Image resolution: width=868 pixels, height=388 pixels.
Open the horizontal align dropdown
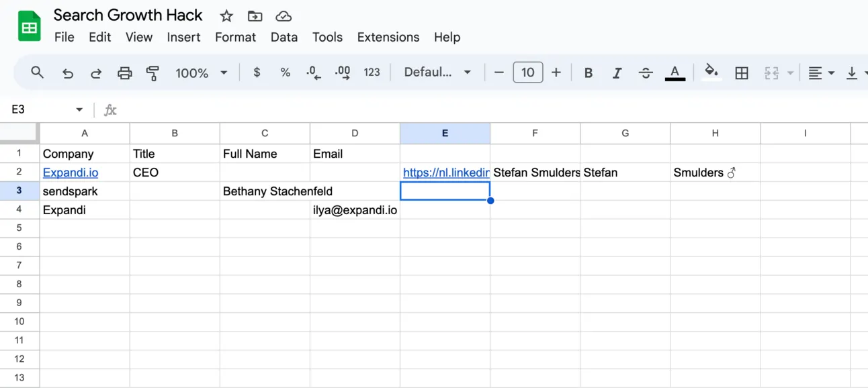[x=821, y=73]
